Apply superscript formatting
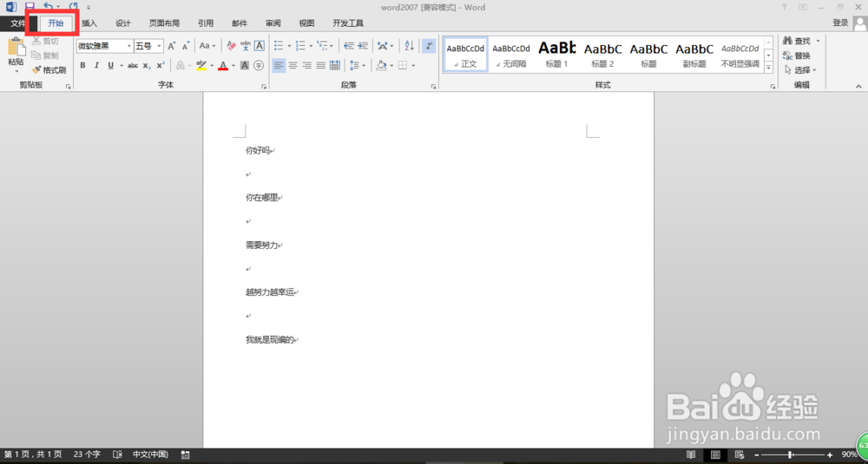Viewport: 868px width, 464px height. point(160,66)
